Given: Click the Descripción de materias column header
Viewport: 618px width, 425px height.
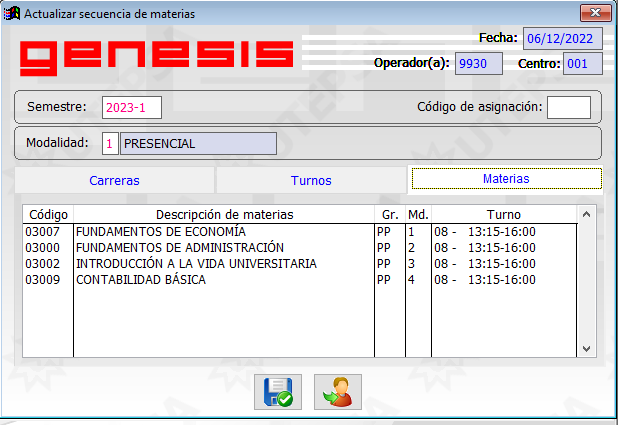Looking at the screenshot, I should pos(224,214).
